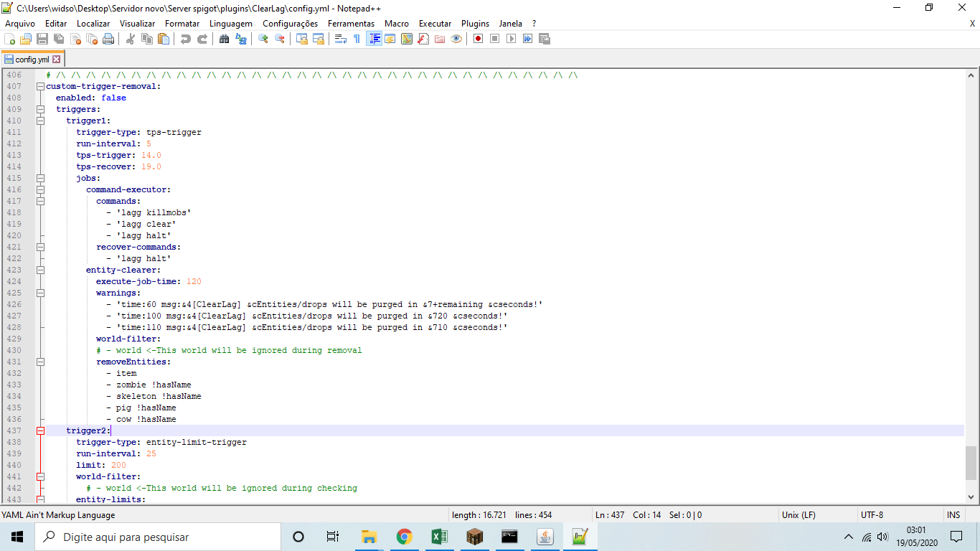Open the Linguagem menu

click(x=230, y=24)
